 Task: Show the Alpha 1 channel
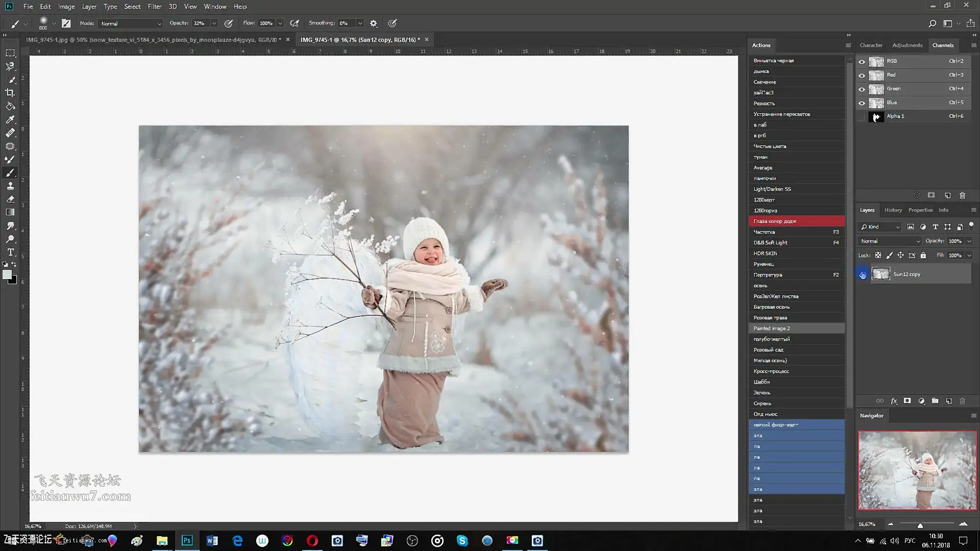[x=862, y=117]
